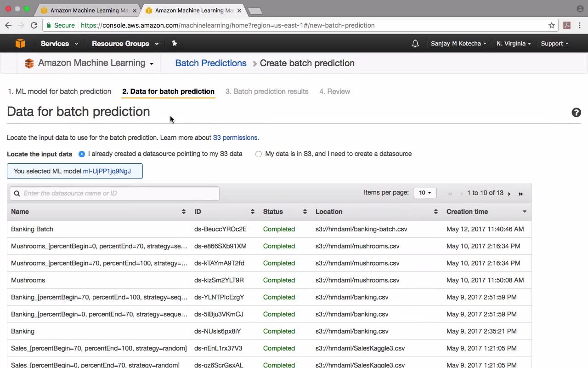
Task: Go to step 1 ML model tab
Action: [59, 92]
